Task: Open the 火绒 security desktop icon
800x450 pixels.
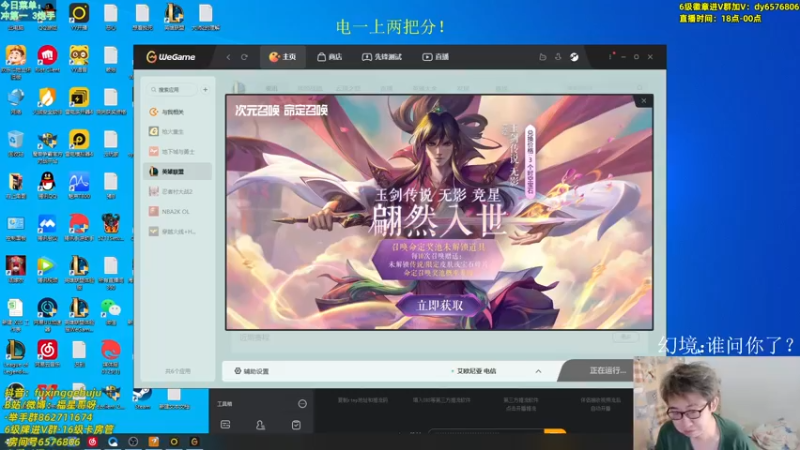Action: 47,101
